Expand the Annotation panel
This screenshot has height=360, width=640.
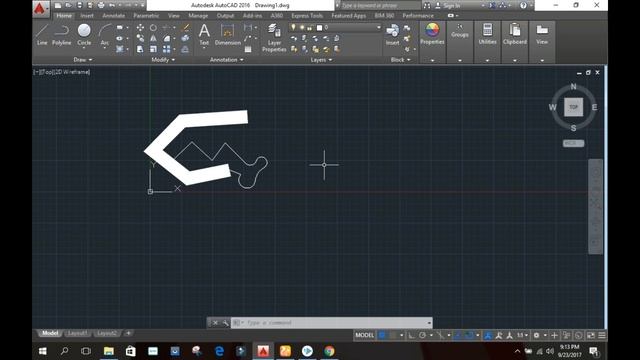click(227, 60)
